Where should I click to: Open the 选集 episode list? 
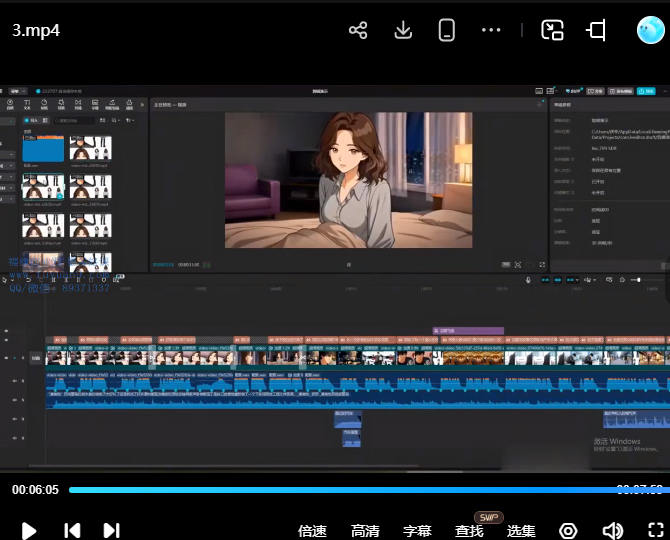tap(521, 531)
